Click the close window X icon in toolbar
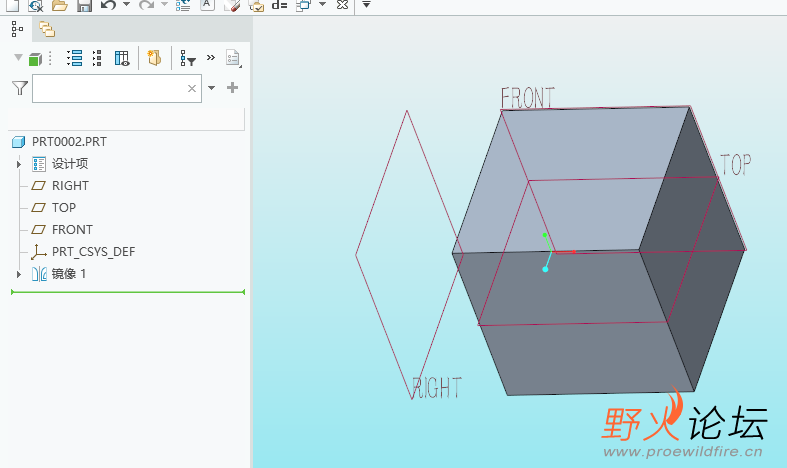Viewport: 787px width, 468px height. 342,6
